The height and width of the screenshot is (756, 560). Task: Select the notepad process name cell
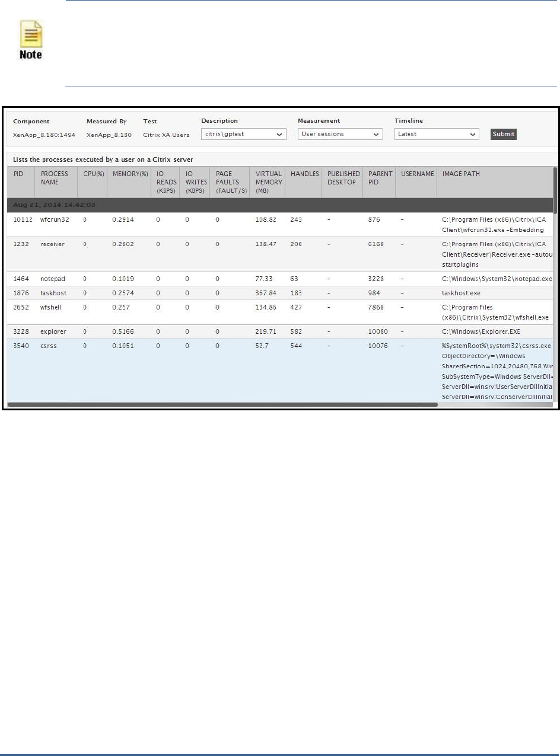(x=53, y=279)
